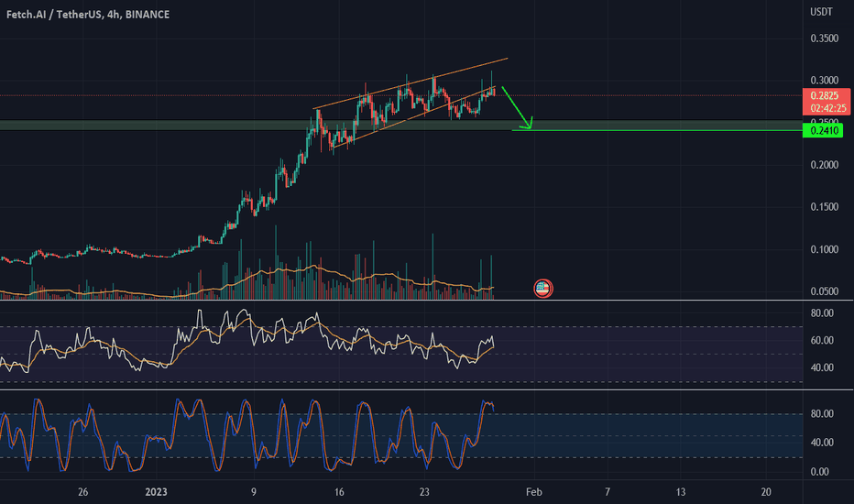
Task: Click the 0.1500 price axis label
Action: (x=824, y=207)
